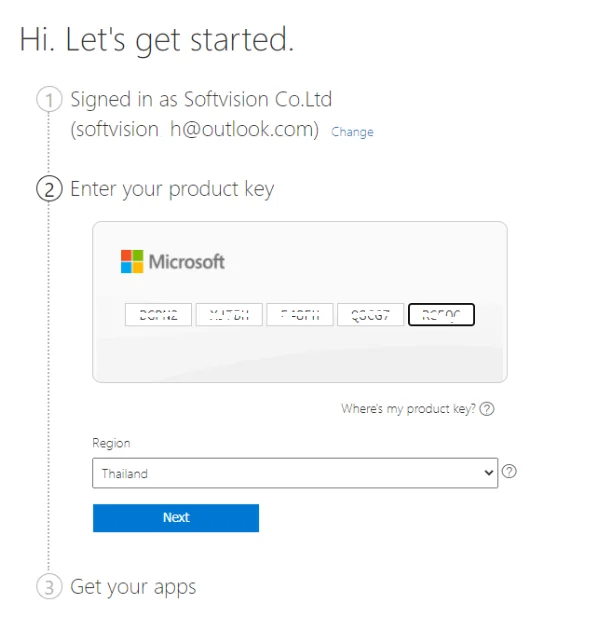Click the help icon beside product key link
592x633 pixels.
tap(487, 409)
